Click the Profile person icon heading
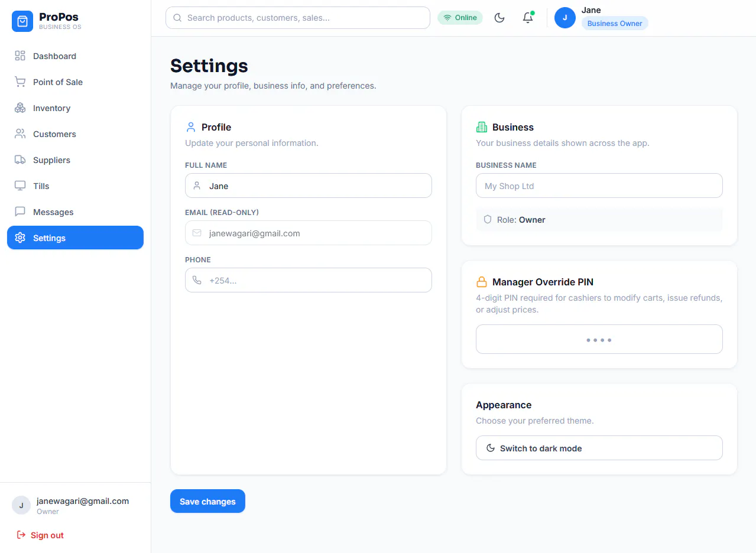The image size is (756, 553). click(191, 127)
